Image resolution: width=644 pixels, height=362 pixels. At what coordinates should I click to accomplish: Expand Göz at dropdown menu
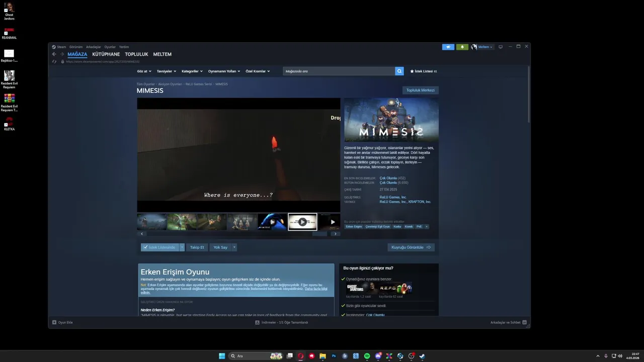coord(143,71)
